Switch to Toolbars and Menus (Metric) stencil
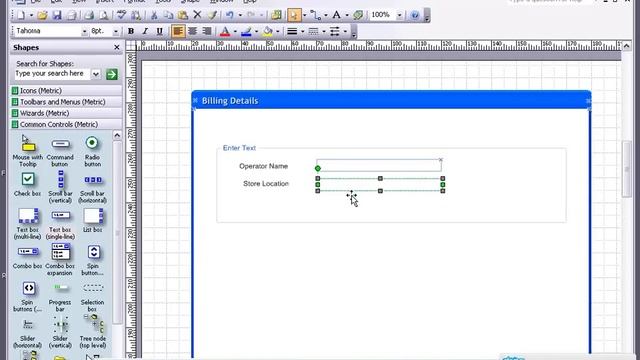This screenshot has width=640, height=360. pyautogui.click(x=66, y=102)
